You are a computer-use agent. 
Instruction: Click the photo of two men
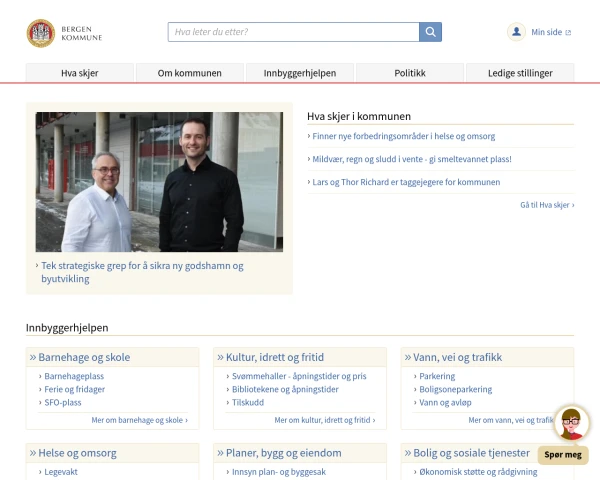[159, 181]
